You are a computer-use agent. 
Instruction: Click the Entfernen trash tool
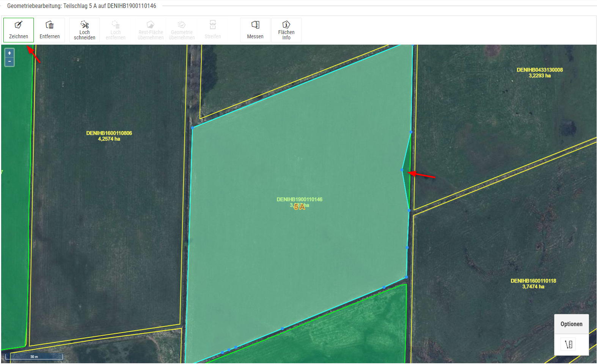coord(50,30)
